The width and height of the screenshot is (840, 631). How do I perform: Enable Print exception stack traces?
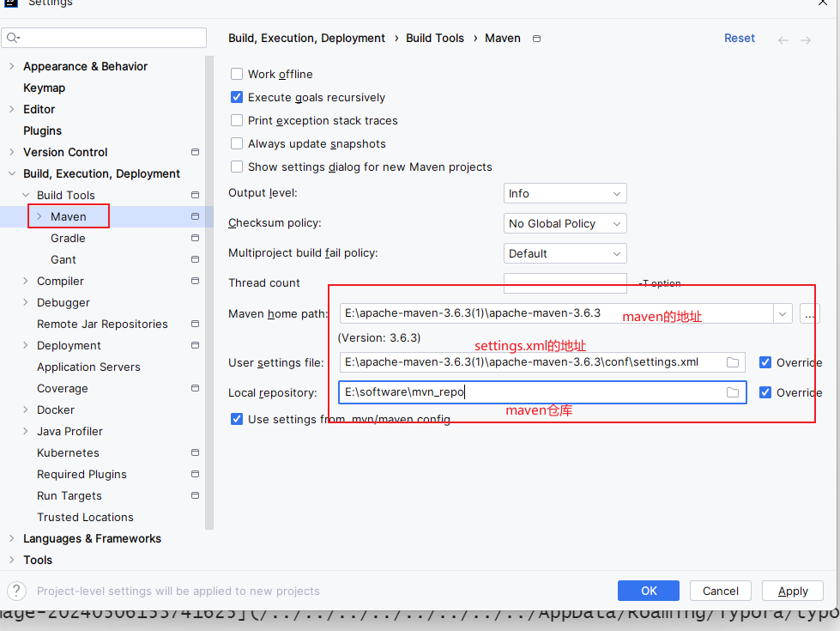tap(237, 120)
